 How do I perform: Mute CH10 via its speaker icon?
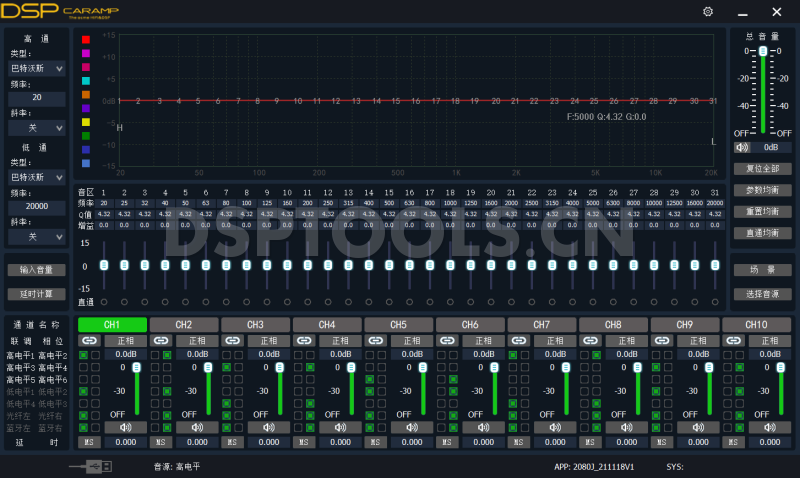coord(769,427)
